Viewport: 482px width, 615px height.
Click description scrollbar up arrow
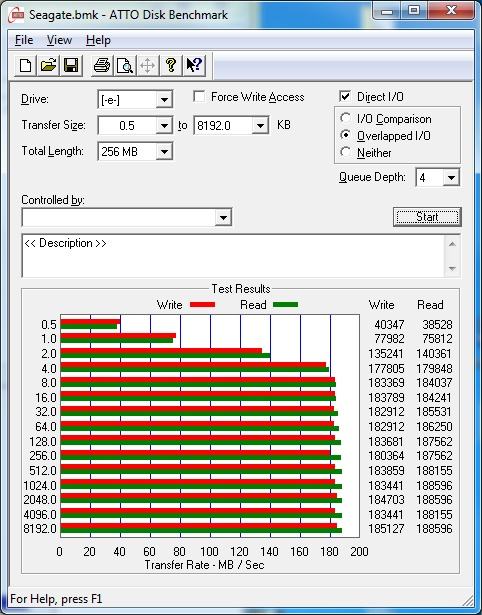(x=452, y=244)
